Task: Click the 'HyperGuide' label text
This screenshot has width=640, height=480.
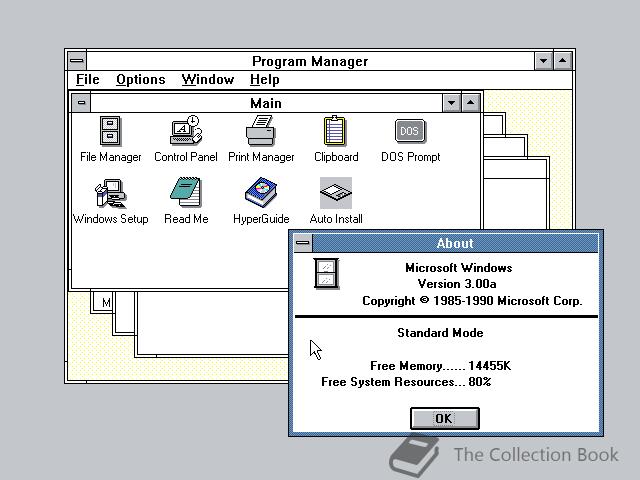Action: click(x=261, y=219)
